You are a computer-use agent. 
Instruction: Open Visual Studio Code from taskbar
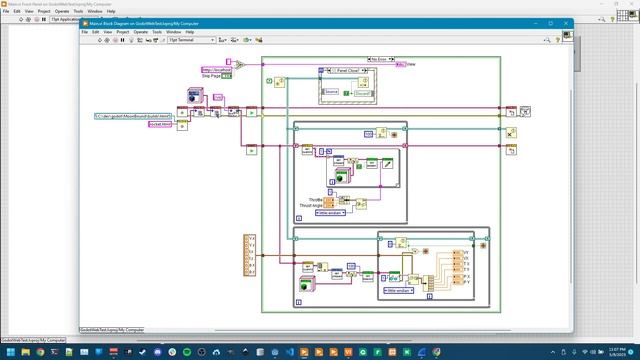(290, 352)
